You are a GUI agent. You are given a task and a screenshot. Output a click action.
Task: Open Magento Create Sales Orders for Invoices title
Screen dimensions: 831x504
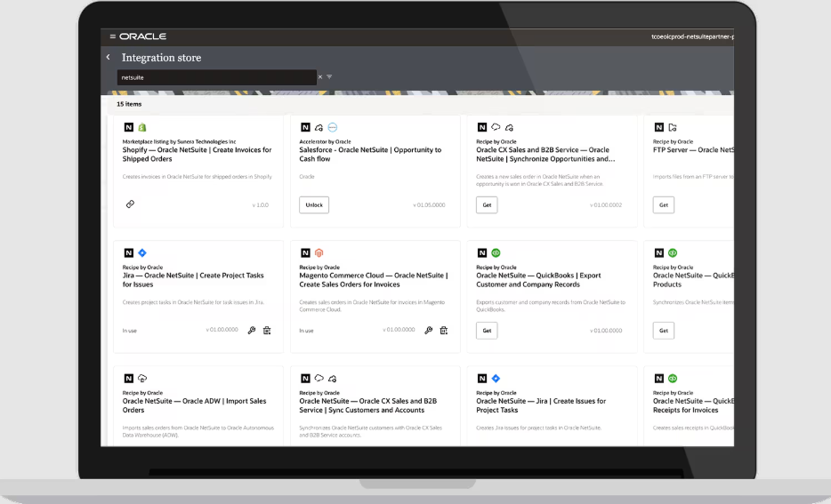373,279
